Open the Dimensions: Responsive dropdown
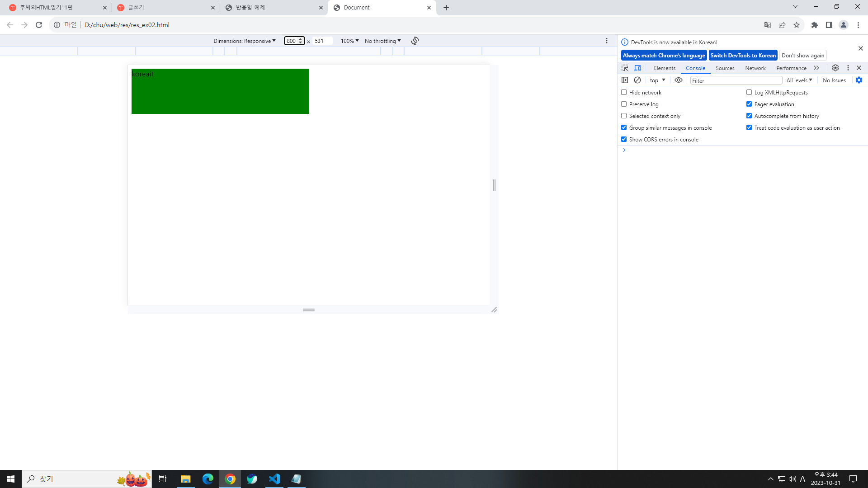Image resolution: width=868 pixels, height=488 pixels. (x=245, y=41)
